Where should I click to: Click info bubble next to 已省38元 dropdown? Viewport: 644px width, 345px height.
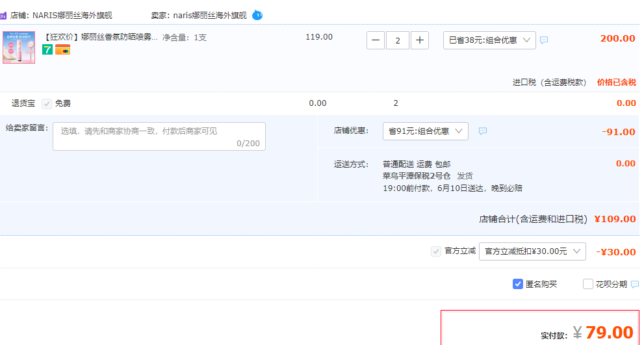pos(544,40)
